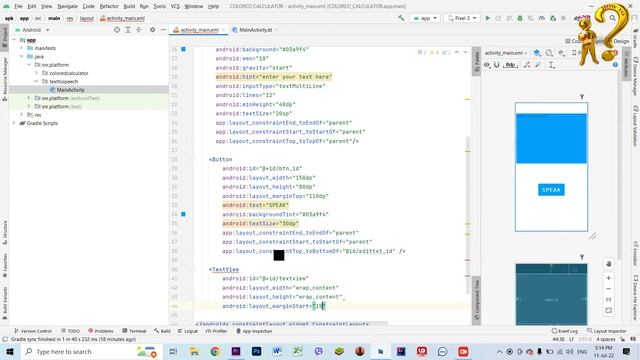640x360 pixels.
Task: Click the Search Everywhere magnifier icon
Action: click(x=613, y=18)
